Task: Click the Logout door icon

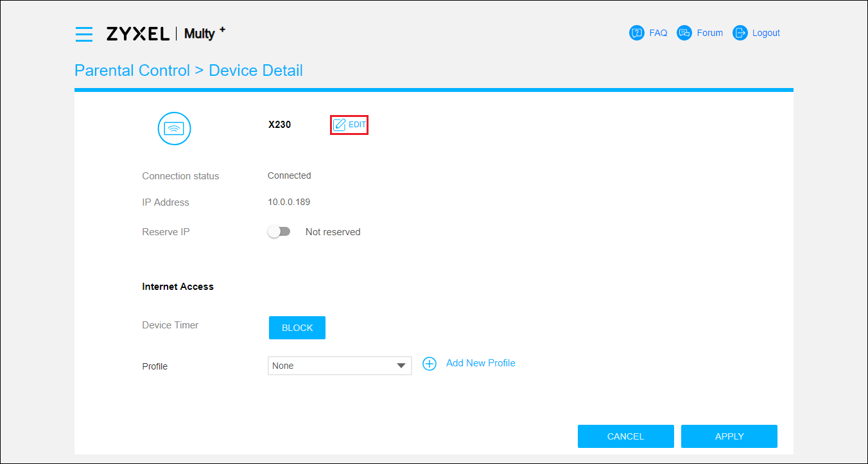Action: (x=740, y=33)
